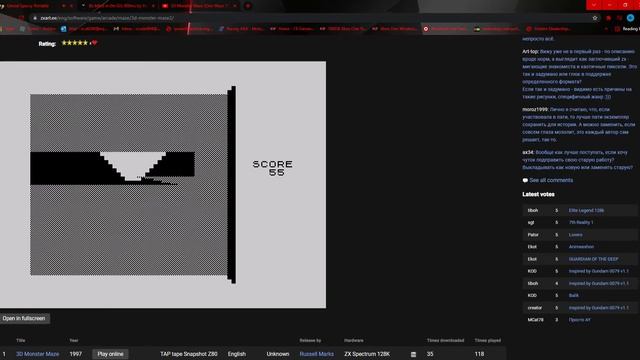The width and height of the screenshot is (640, 360).
Task: Open the 3D Monster Maze title link
Action: tap(38, 354)
